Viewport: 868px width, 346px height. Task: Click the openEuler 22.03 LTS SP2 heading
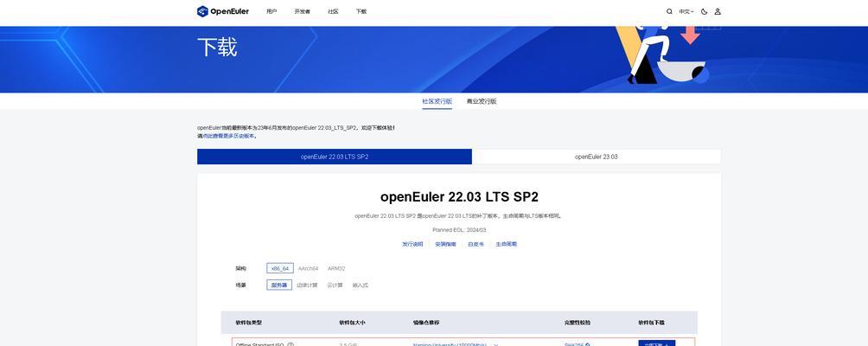[459, 197]
